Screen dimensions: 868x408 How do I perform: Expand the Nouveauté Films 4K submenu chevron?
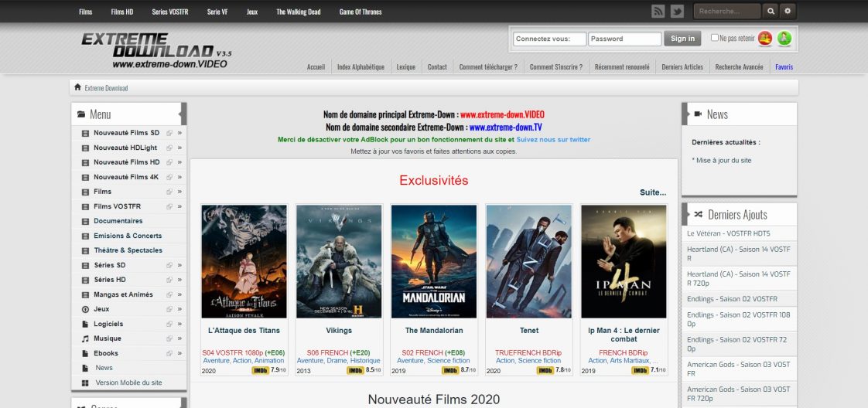click(x=179, y=177)
